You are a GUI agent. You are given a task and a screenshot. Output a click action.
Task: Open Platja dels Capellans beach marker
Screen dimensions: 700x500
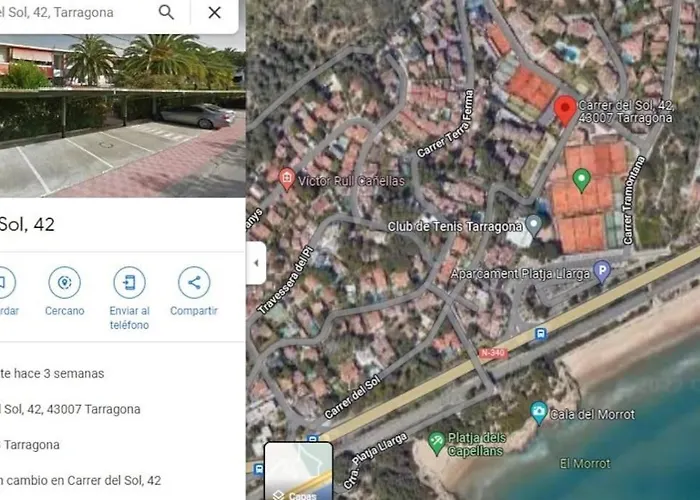coord(436,443)
